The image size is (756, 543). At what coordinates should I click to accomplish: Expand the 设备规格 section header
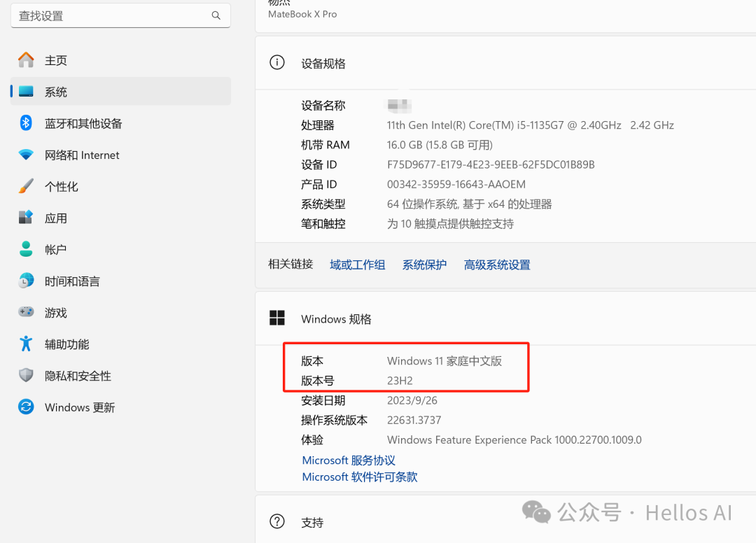click(x=506, y=63)
